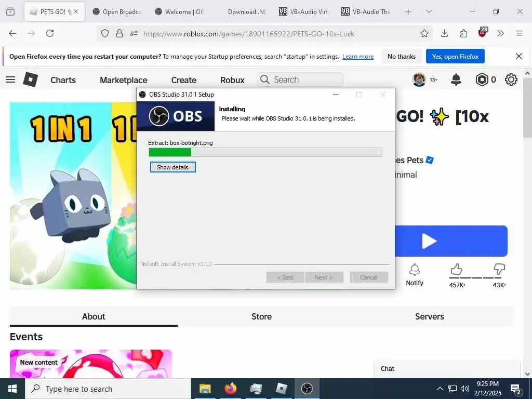Dislike the game with thumbs down
The height and width of the screenshot is (399, 532).
(x=499, y=270)
